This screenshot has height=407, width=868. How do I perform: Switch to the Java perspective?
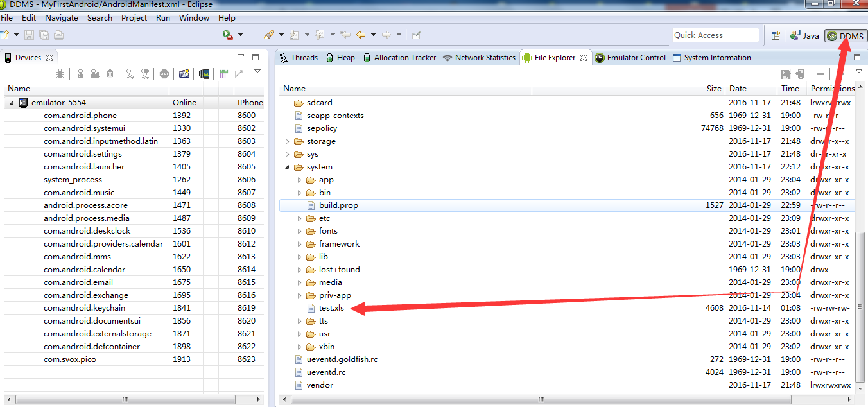tap(804, 36)
